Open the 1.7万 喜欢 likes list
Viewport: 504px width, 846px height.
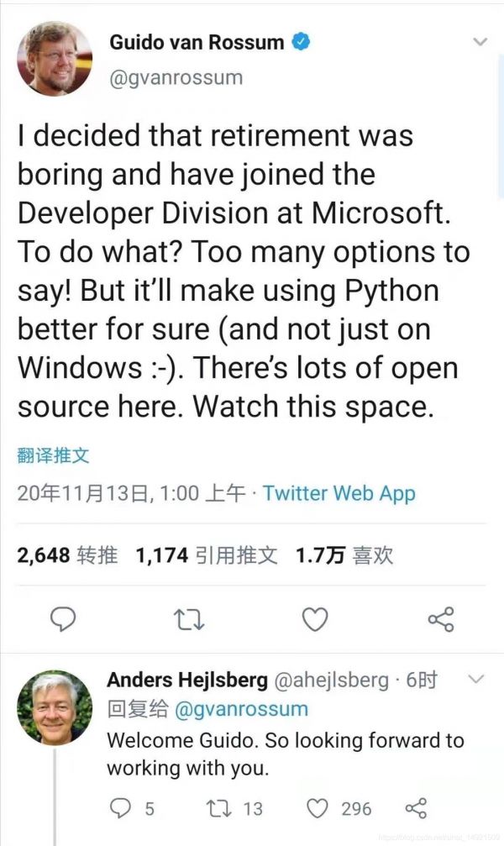click(x=344, y=554)
